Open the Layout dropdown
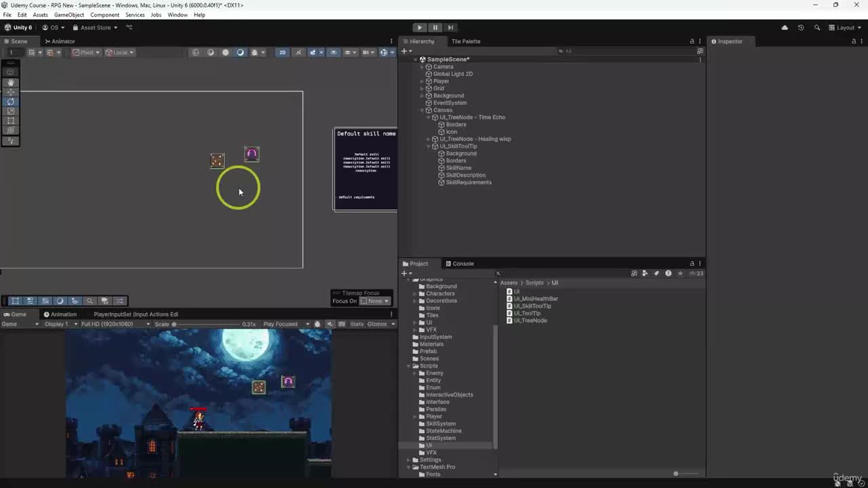 tap(846, 28)
